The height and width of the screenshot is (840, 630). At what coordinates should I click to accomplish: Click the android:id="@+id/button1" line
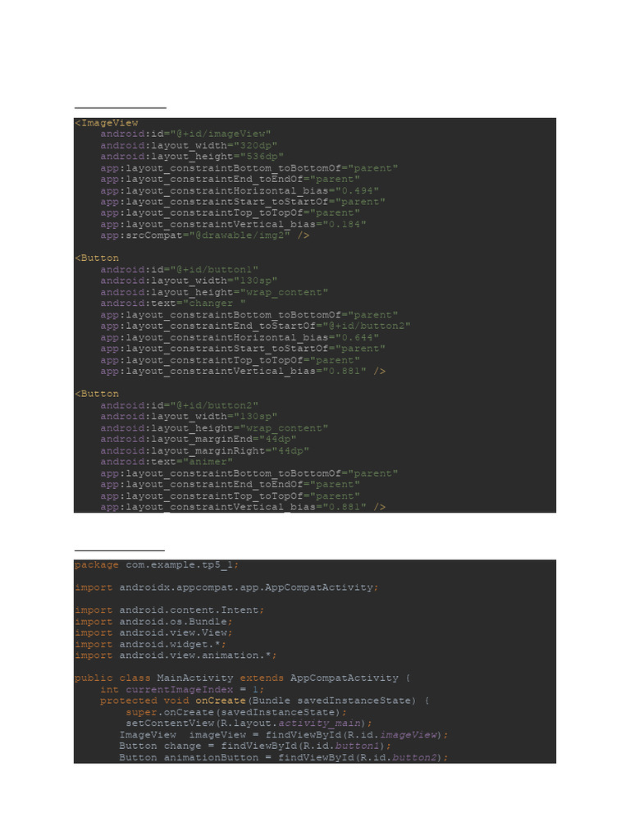pos(179,269)
